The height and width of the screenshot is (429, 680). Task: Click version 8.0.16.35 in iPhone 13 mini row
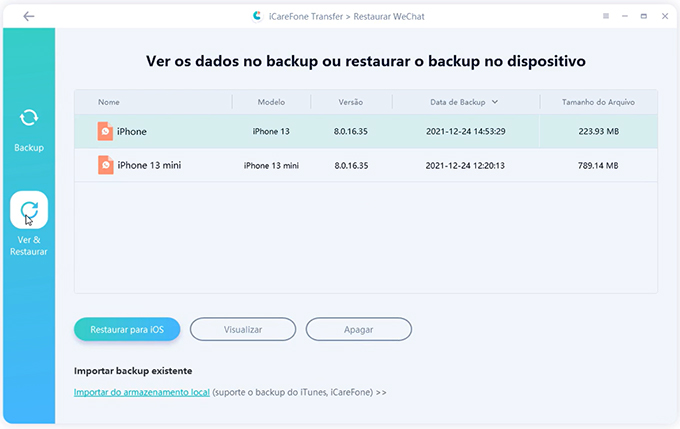tap(351, 165)
